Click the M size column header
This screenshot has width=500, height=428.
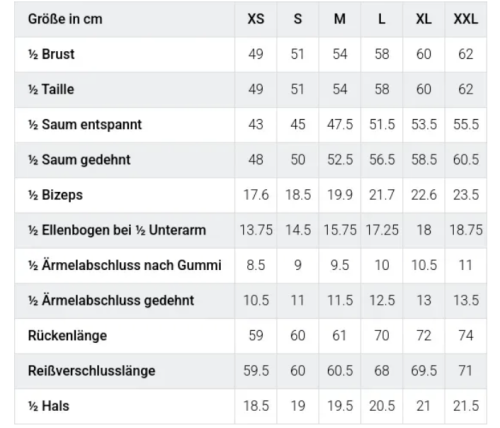pyautogui.click(x=340, y=19)
